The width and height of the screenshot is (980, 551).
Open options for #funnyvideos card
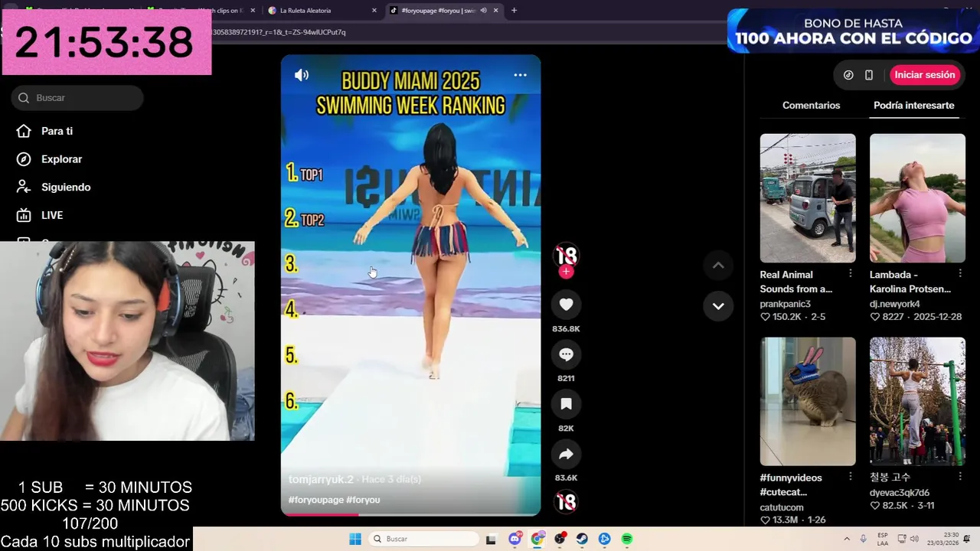(850, 476)
